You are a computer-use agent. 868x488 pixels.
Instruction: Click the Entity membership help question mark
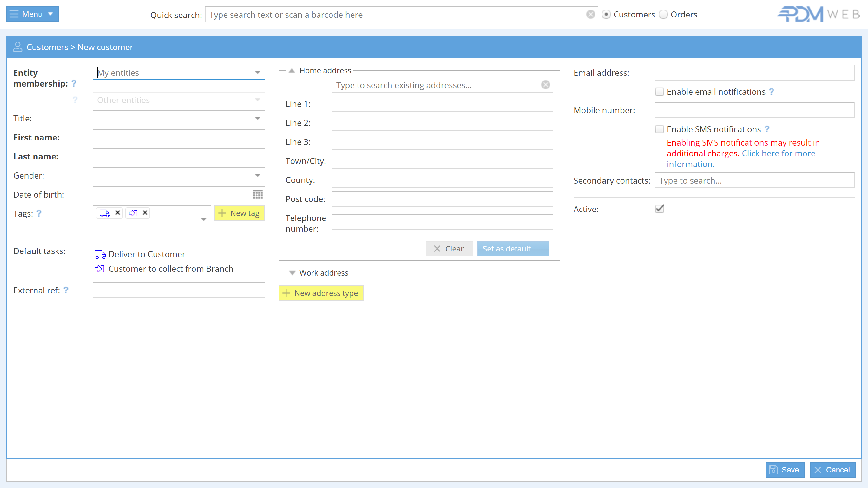tap(74, 83)
